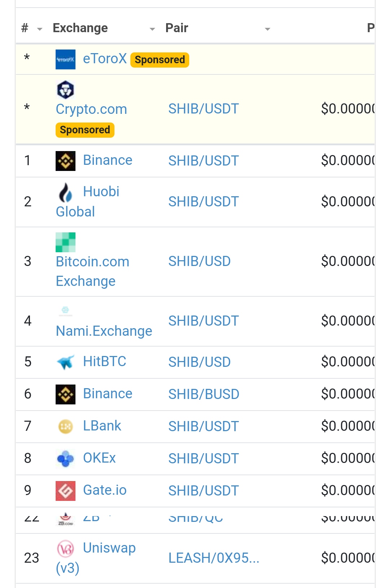Click the Sponsored badge beside eToroX

(160, 60)
